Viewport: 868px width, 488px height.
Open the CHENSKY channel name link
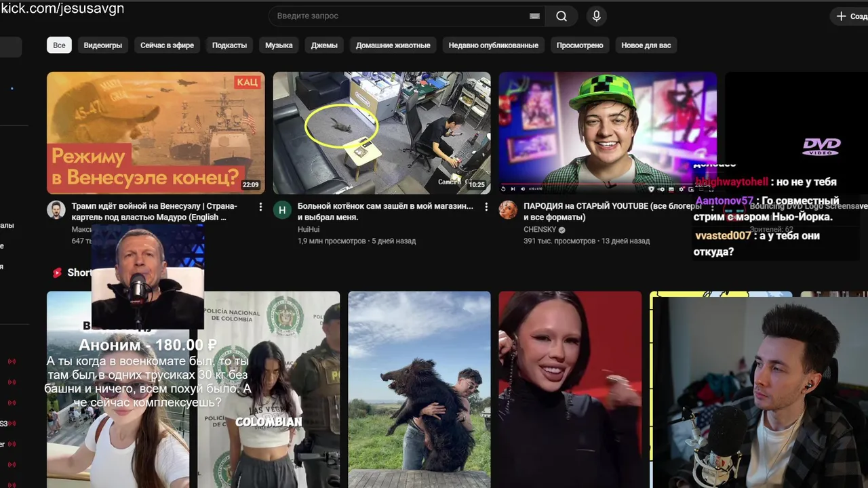point(540,230)
